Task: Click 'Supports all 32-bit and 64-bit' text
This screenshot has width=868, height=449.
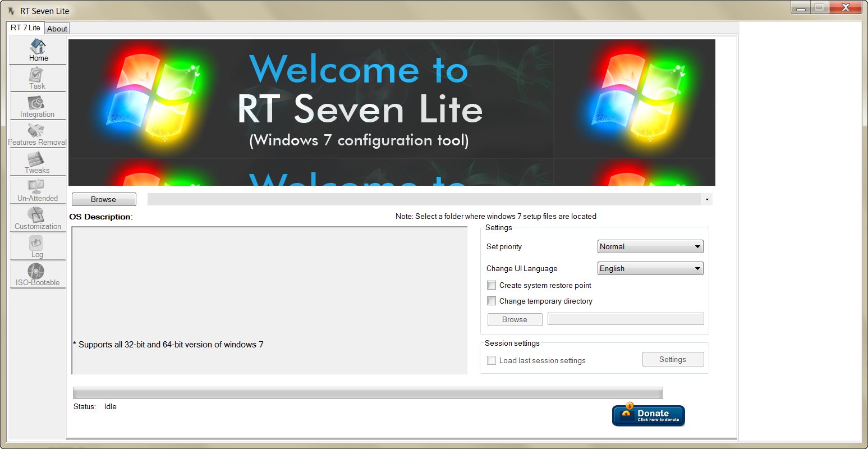Action: tap(168, 345)
